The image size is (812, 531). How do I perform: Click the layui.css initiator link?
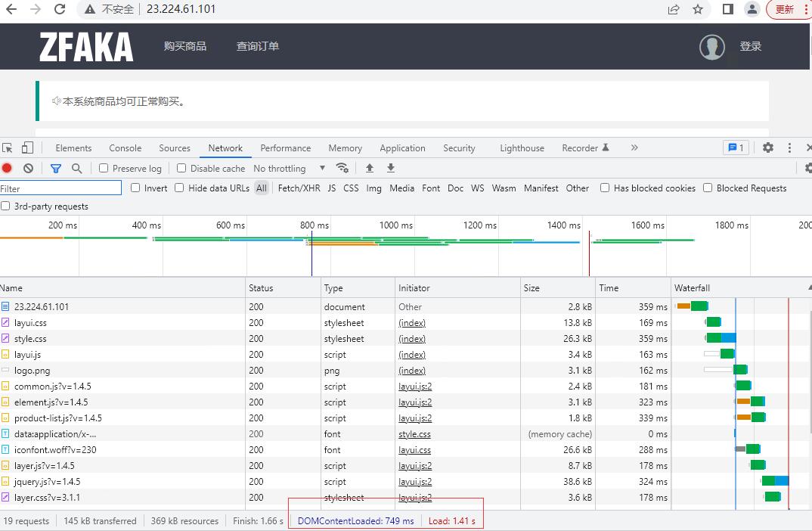point(415,450)
